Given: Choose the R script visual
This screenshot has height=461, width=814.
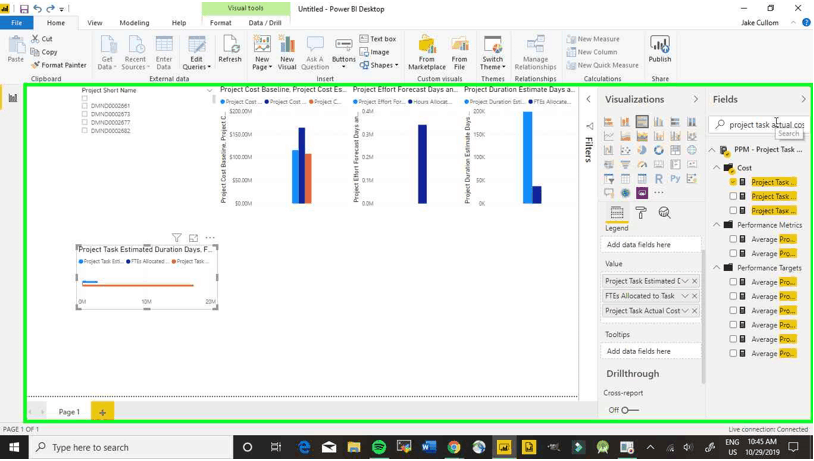Looking at the screenshot, I should pyautogui.click(x=658, y=179).
